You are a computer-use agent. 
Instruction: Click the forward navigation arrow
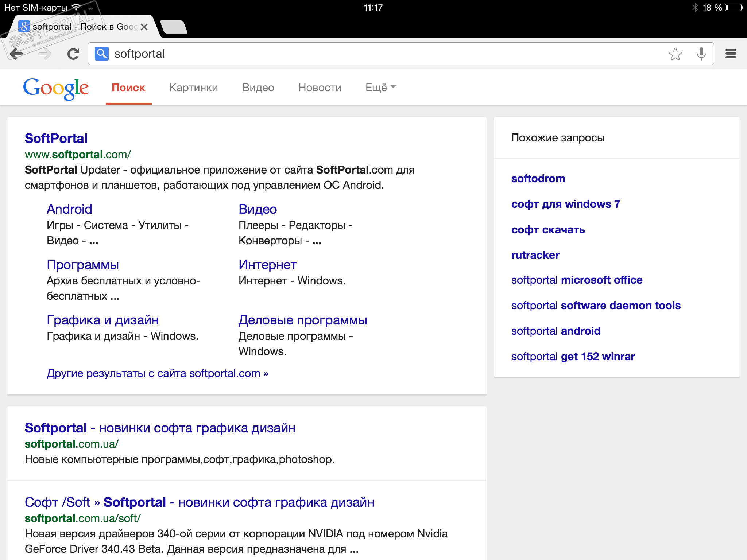pyautogui.click(x=45, y=54)
